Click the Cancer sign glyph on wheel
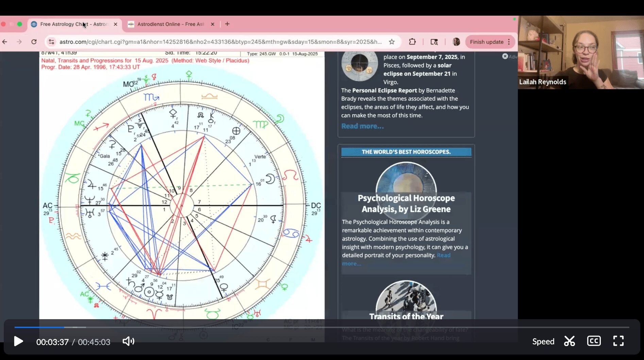 [291, 233]
